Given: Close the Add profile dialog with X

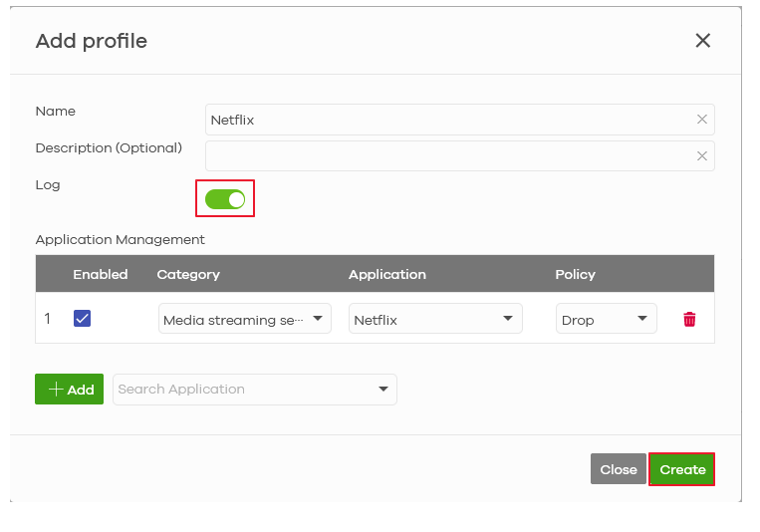Looking at the screenshot, I should point(702,41).
